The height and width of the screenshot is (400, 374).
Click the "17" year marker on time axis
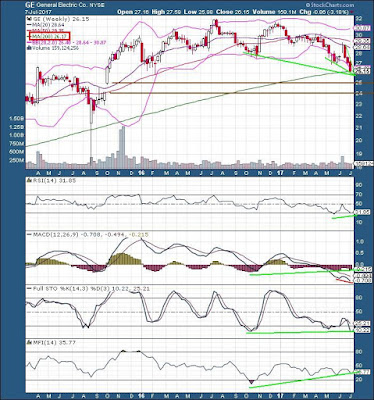click(280, 173)
